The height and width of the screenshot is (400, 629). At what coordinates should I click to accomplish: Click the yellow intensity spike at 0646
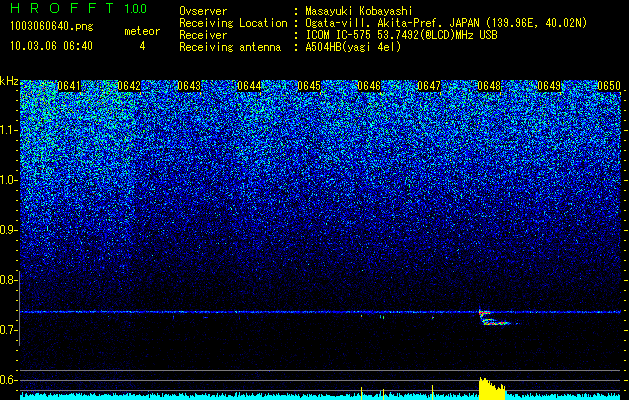[361, 393]
